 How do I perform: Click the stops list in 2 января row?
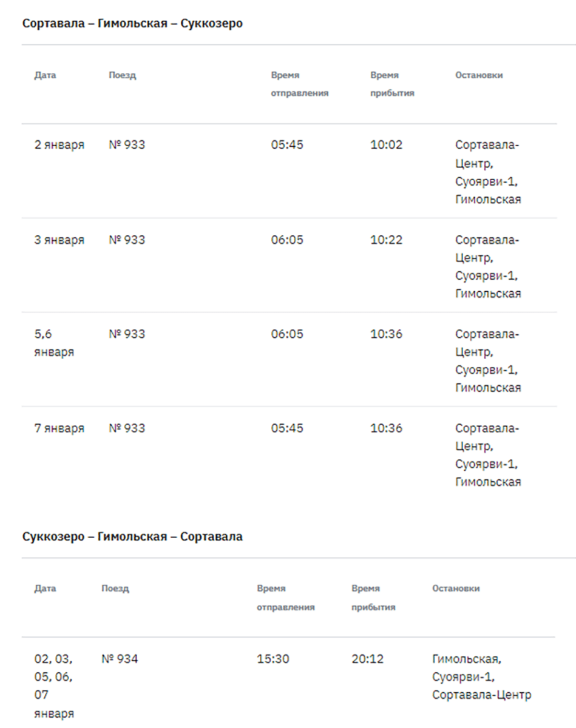[488, 172]
